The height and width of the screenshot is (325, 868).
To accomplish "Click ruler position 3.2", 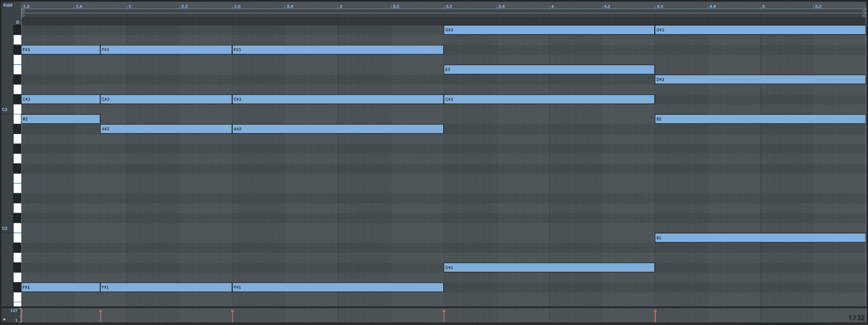I will tap(395, 7).
